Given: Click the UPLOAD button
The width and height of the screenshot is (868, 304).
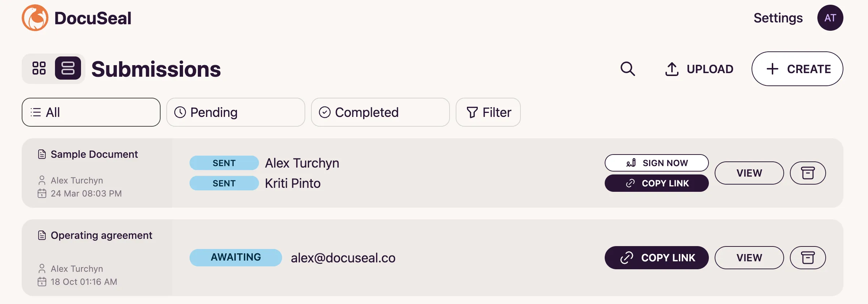Looking at the screenshot, I should click(x=699, y=69).
